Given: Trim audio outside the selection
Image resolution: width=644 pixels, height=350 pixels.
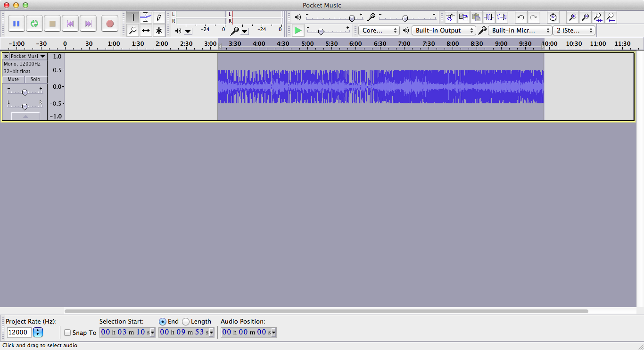Looking at the screenshot, I should click(x=489, y=17).
